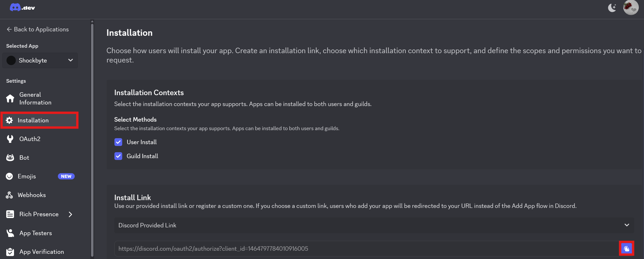Open the user profile avatar
The image size is (644, 259).
point(631,8)
